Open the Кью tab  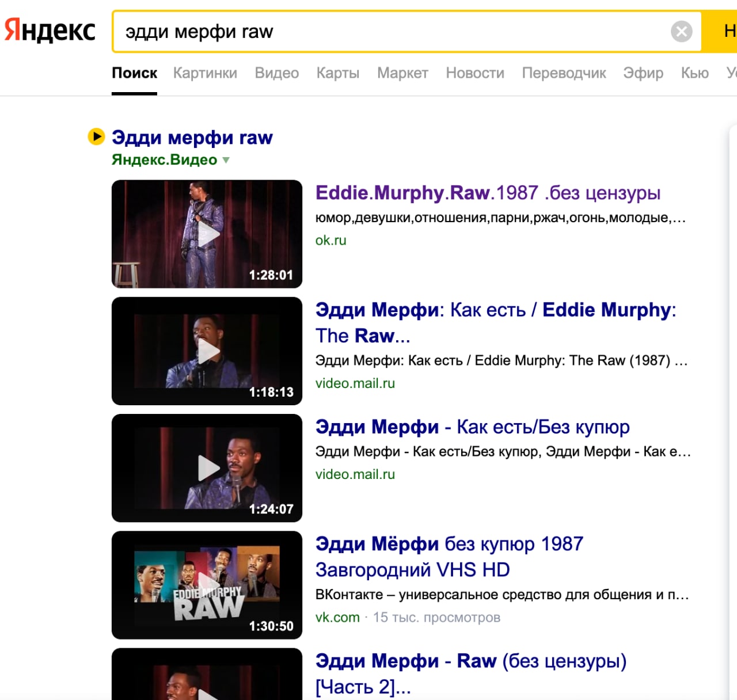click(x=695, y=73)
